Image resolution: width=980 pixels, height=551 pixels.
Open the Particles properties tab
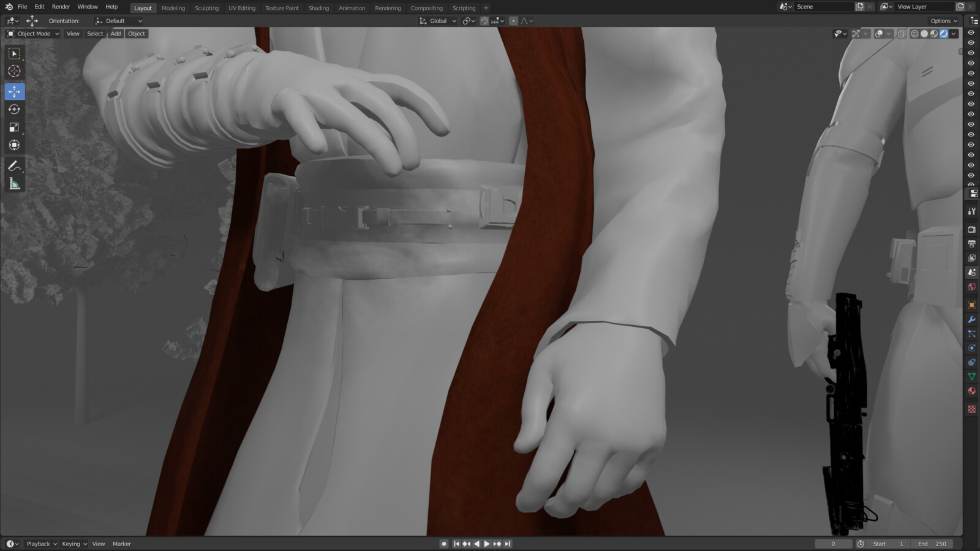click(x=972, y=334)
